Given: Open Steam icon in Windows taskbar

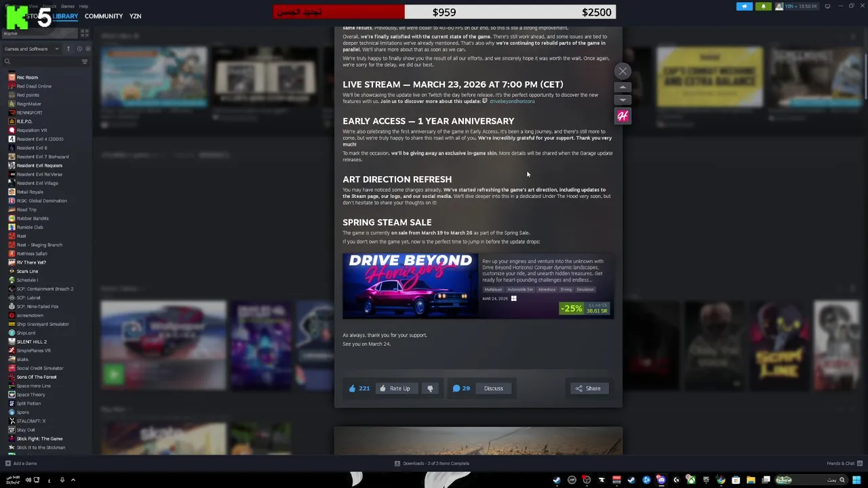Looking at the screenshot, I should (x=557, y=480).
